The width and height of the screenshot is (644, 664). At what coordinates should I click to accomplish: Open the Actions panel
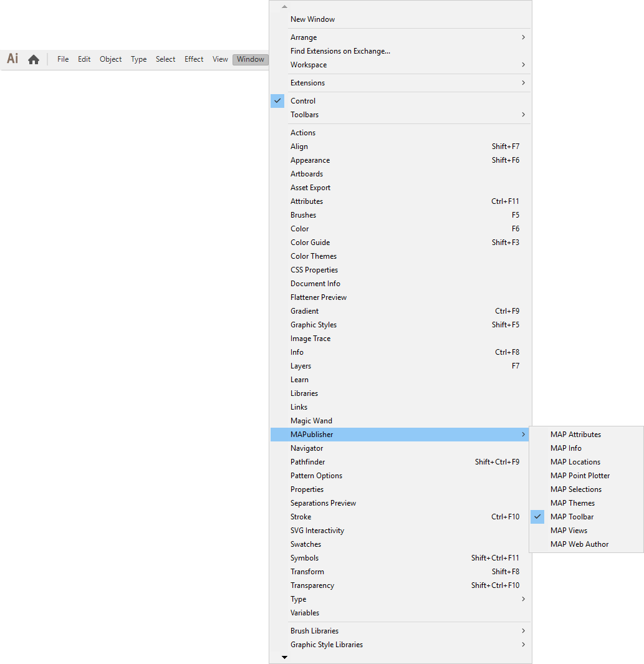pyautogui.click(x=400, y=133)
